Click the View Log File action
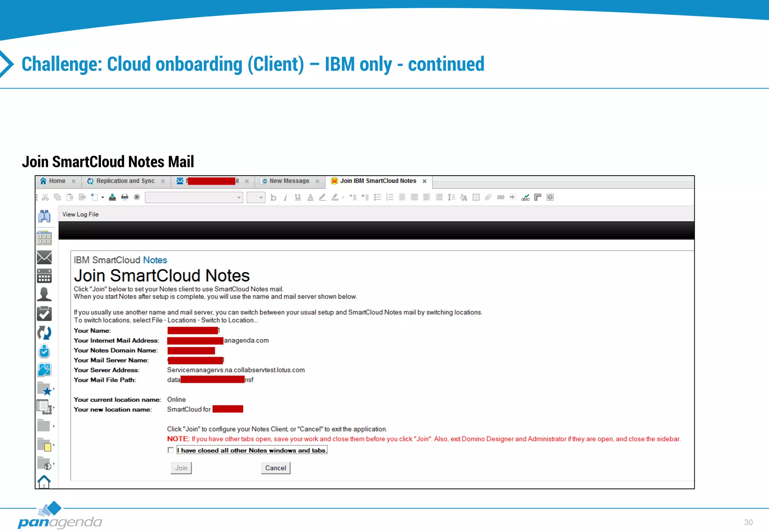 [80, 215]
